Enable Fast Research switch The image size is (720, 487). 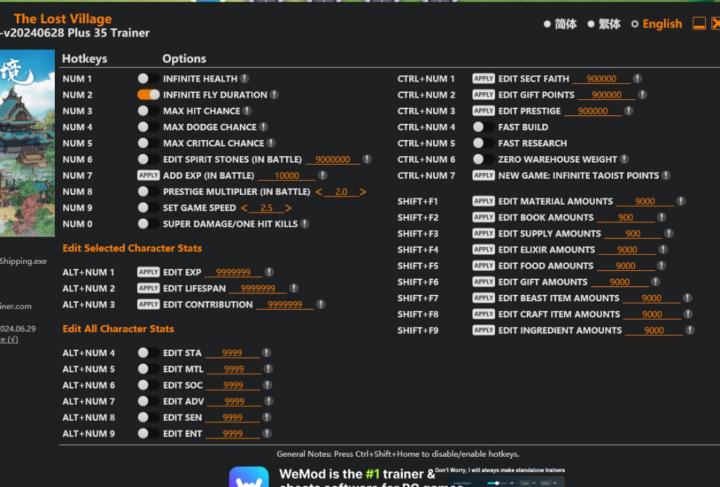[x=483, y=143]
